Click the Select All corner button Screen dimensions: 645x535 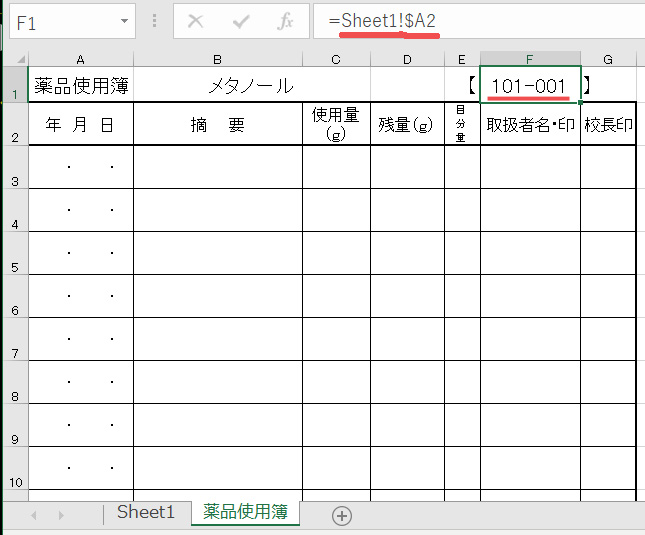click(x=14, y=60)
